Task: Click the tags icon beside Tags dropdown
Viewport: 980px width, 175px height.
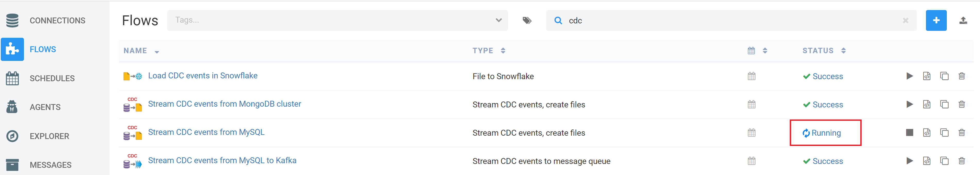Action: [527, 21]
